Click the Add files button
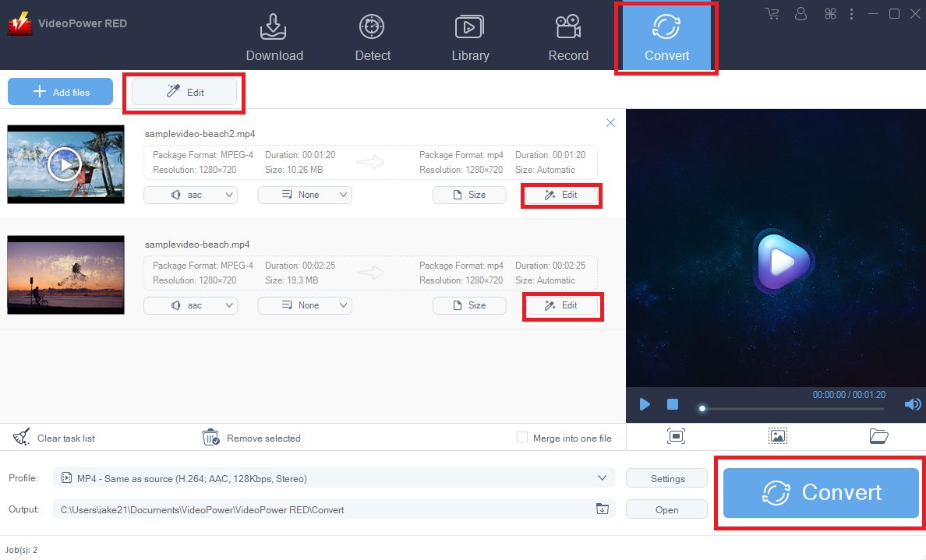The image size is (926, 560). [60, 91]
